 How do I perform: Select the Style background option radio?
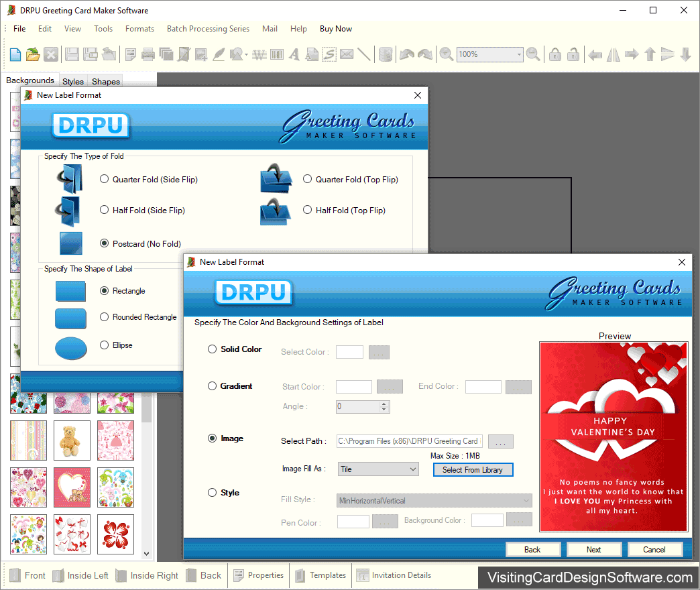coord(212,493)
